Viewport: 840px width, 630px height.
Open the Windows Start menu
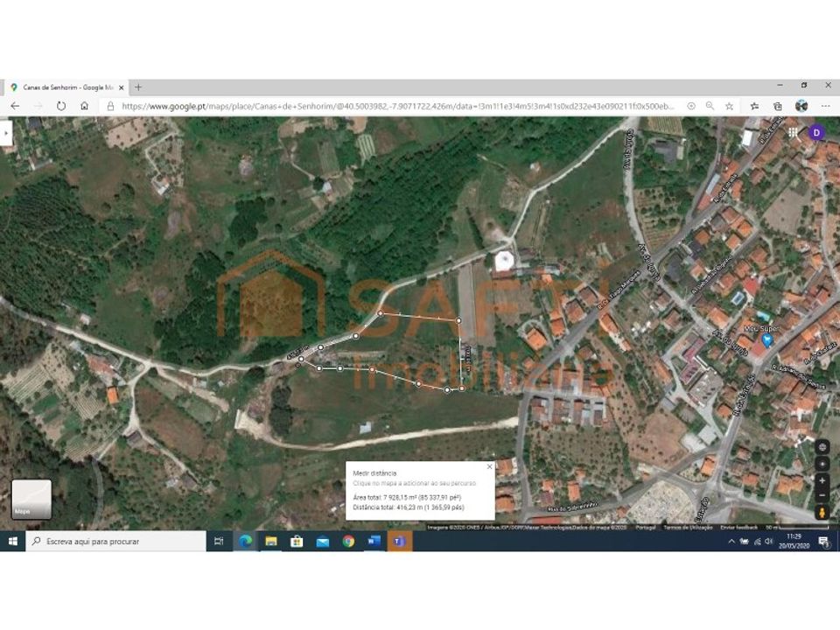[13, 541]
